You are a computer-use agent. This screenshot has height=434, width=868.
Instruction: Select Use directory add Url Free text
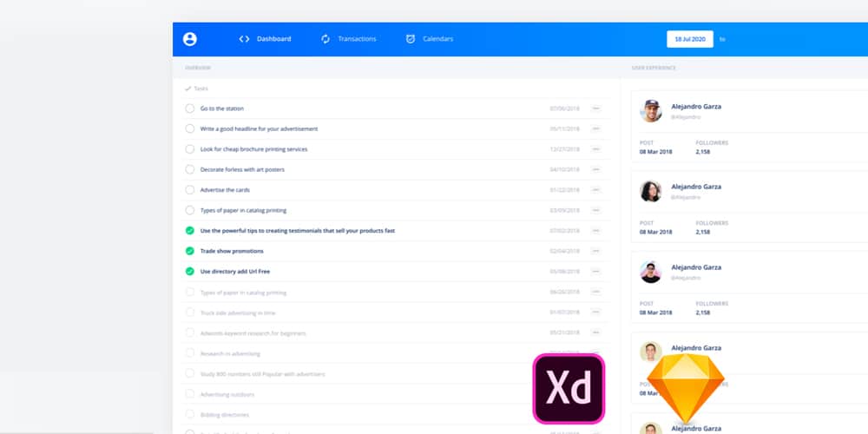(x=235, y=272)
